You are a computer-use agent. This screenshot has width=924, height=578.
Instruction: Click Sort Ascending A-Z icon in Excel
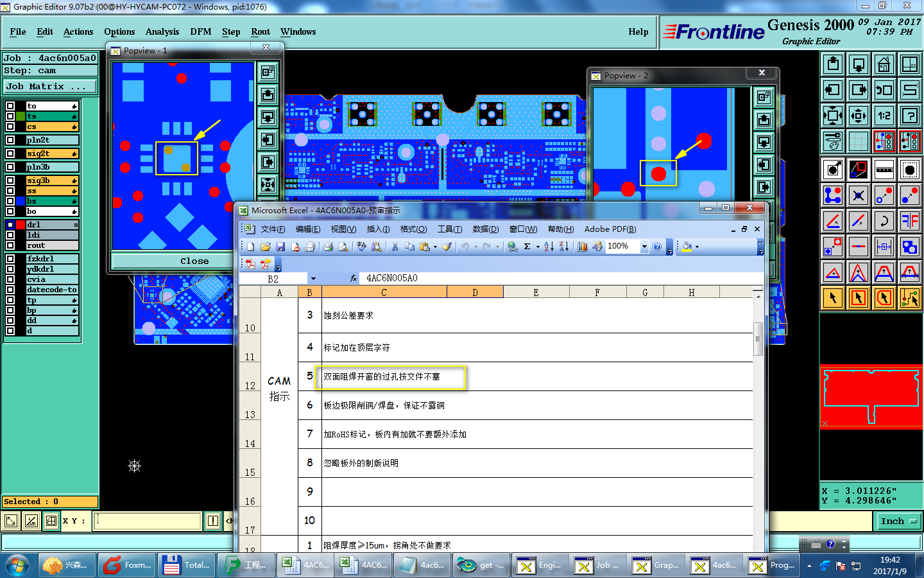click(549, 247)
